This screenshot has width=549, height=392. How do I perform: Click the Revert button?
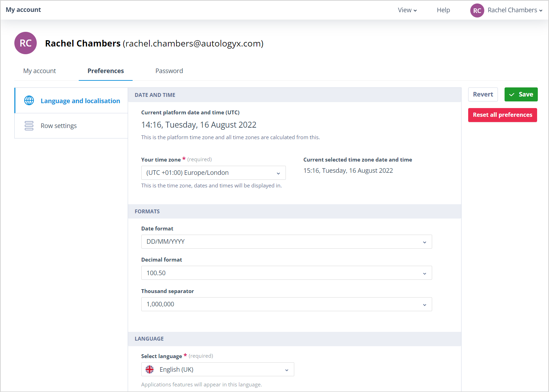click(x=483, y=94)
